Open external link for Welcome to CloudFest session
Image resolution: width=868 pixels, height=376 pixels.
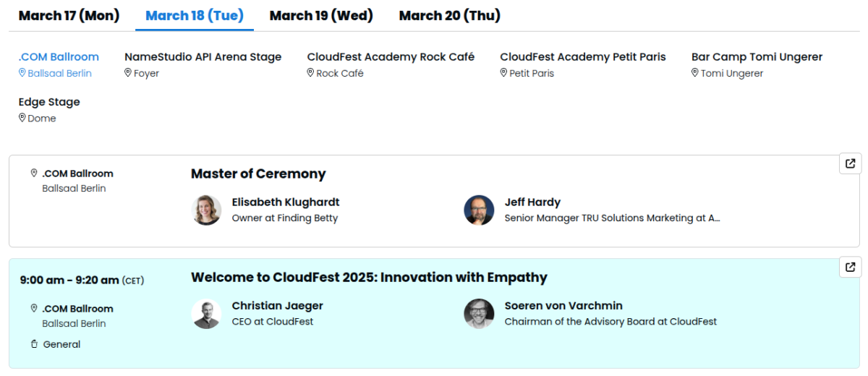coord(850,267)
